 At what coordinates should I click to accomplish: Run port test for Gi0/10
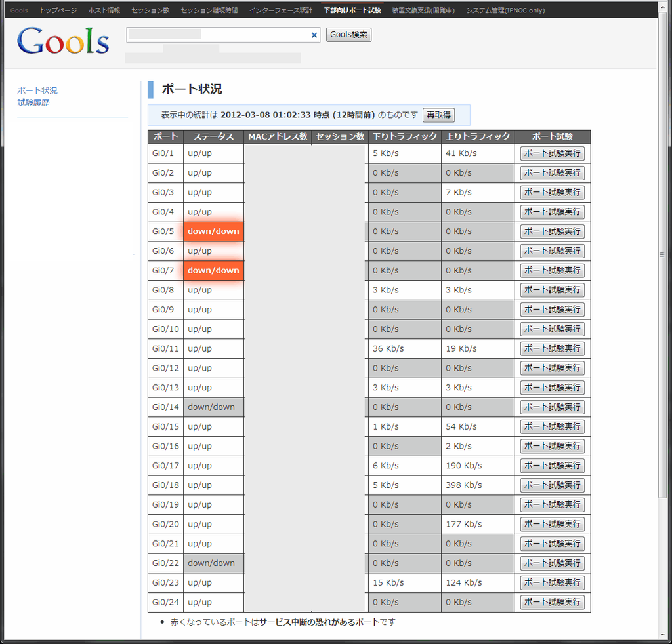click(553, 329)
